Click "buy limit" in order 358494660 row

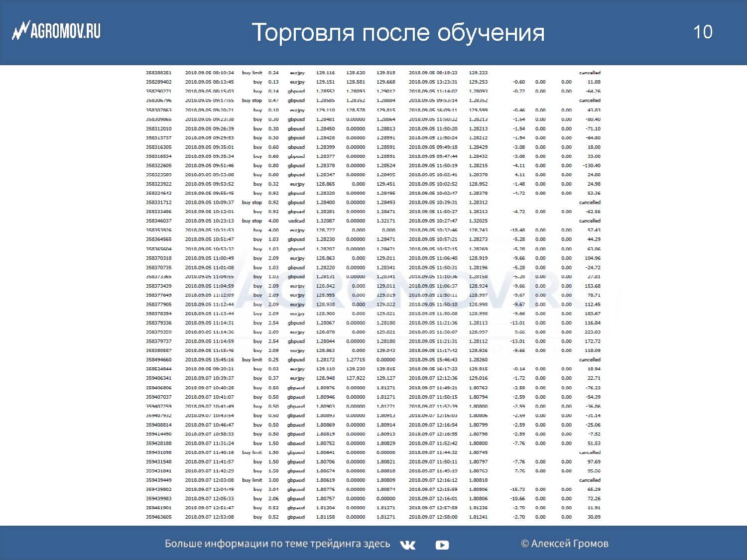(x=252, y=360)
